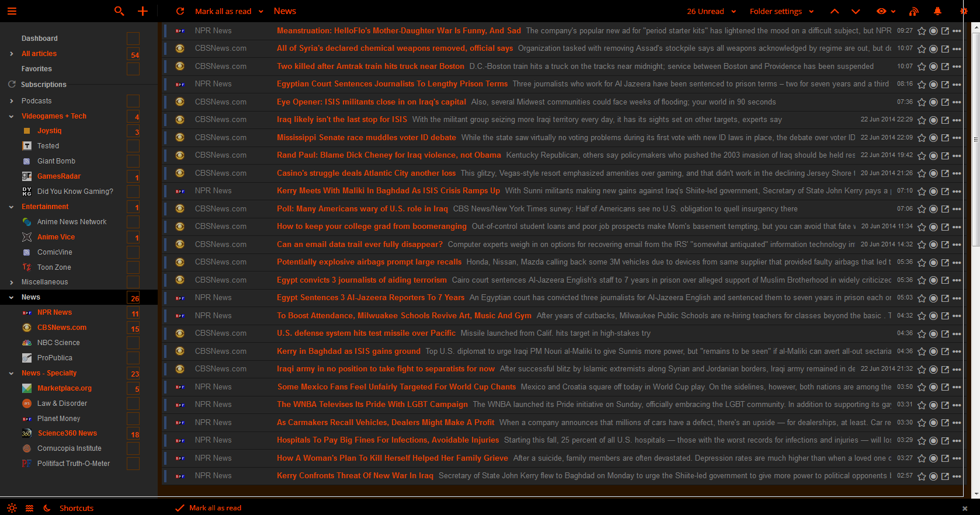Open more options for Amtrak train article
980x515 pixels.
[957, 67]
